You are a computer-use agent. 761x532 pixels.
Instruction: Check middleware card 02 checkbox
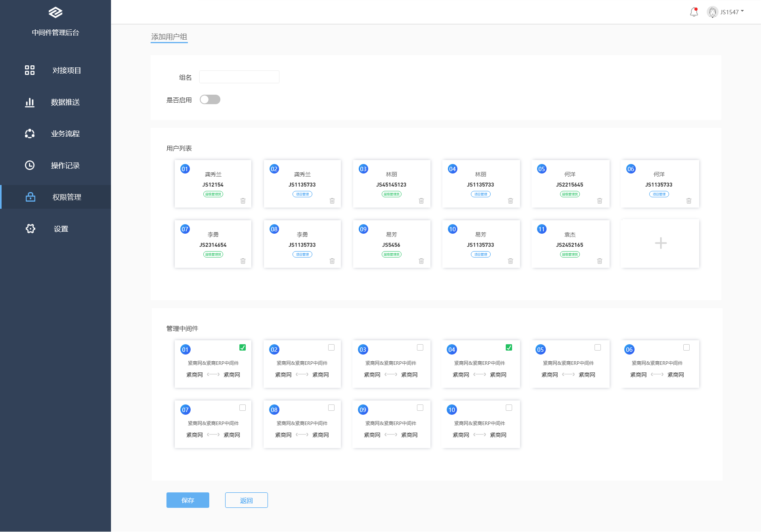(x=331, y=347)
